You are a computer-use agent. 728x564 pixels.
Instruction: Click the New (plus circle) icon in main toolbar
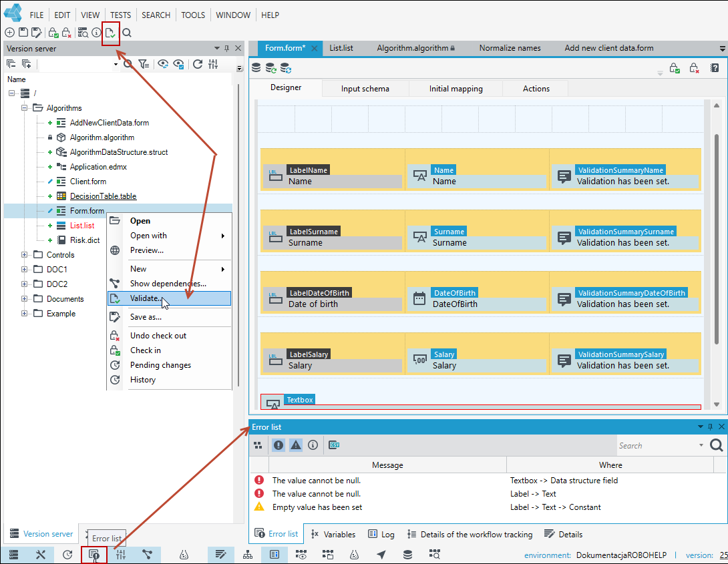(10, 33)
